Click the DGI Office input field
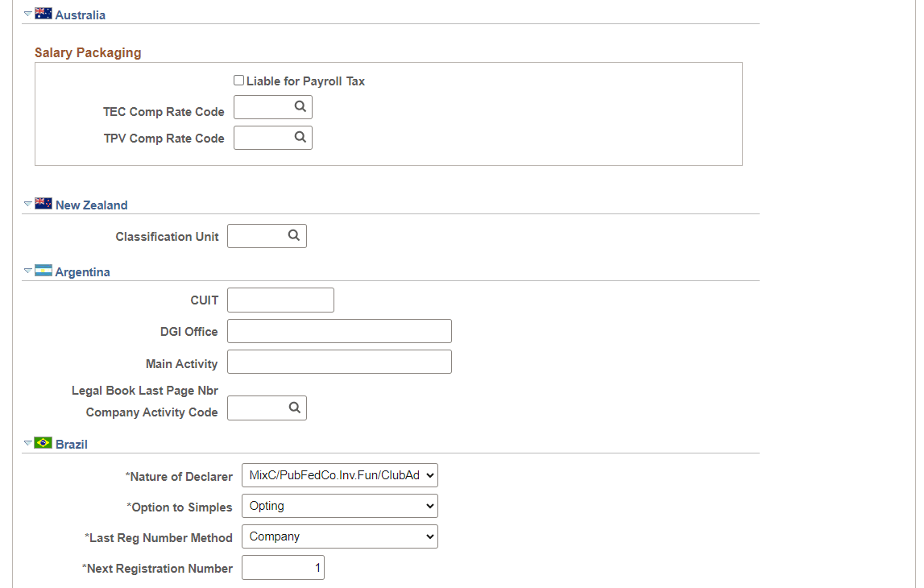Screen dimensions: 924x588 point(338,330)
